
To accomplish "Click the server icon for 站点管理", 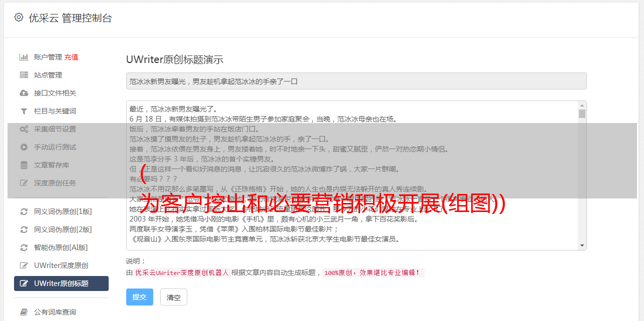I will pos(24,75).
